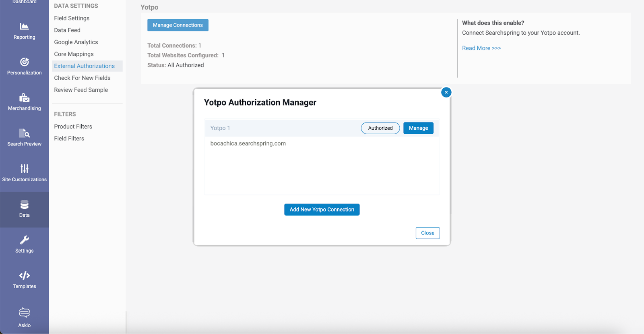Open Check For New Fields

coord(82,78)
